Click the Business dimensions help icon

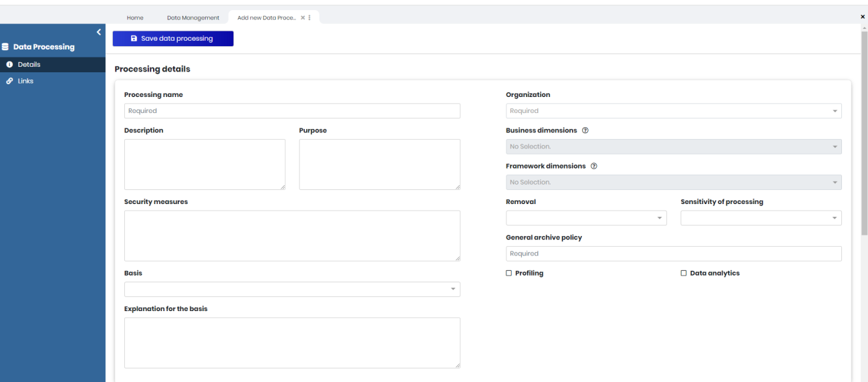coord(585,130)
